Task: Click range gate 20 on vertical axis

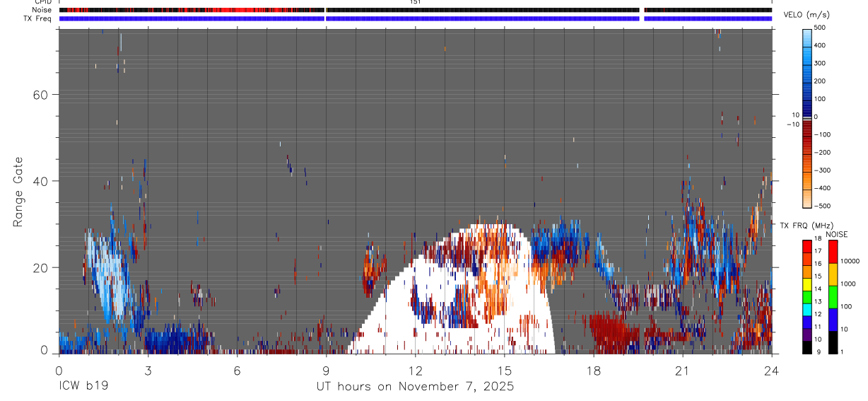Action: click(x=39, y=267)
